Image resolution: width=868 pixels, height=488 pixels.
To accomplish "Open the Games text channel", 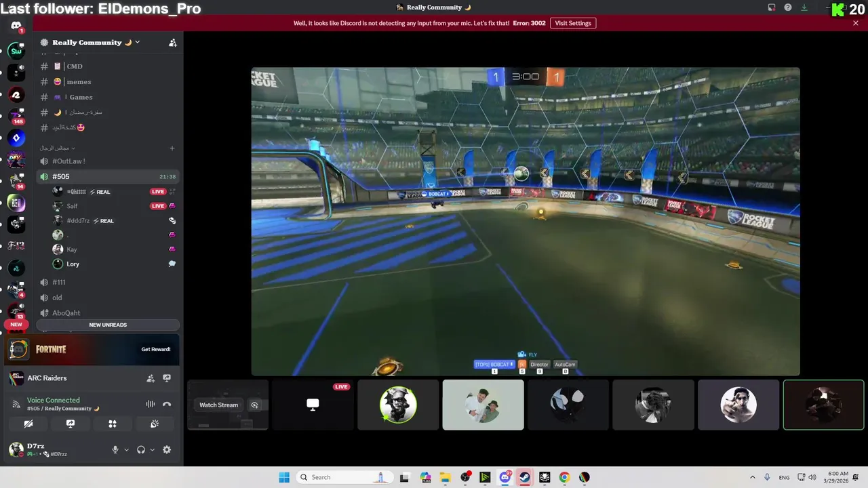I will click(x=108, y=97).
